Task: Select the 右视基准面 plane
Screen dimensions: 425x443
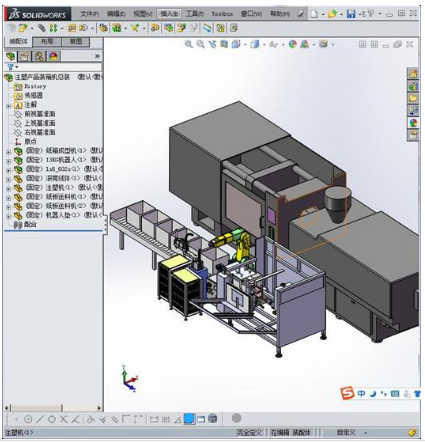Action: [40, 132]
